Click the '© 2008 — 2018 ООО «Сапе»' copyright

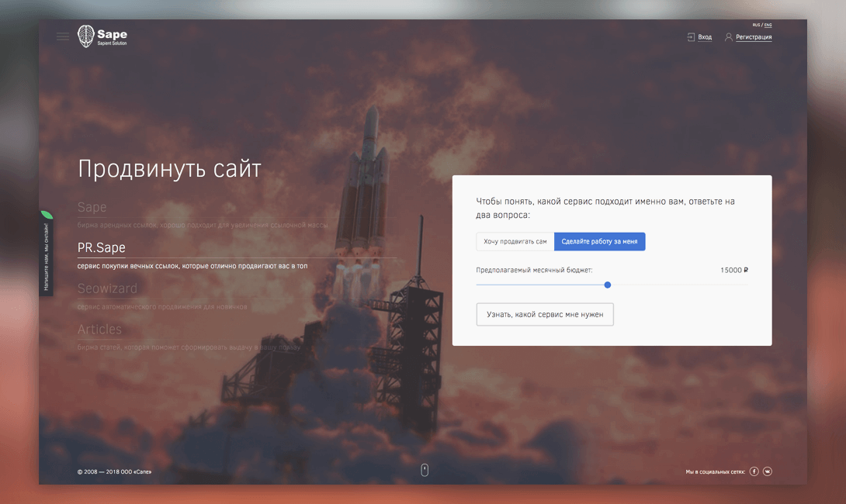114,471
